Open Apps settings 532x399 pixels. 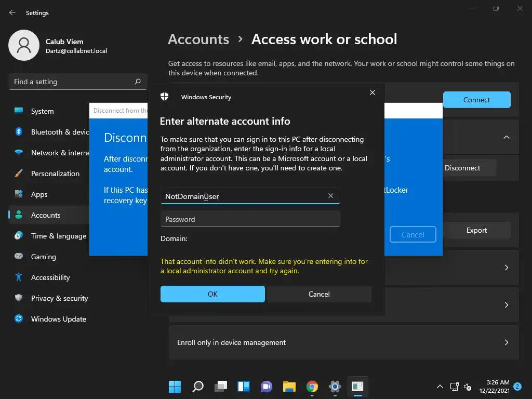pyautogui.click(x=39, y=194)
